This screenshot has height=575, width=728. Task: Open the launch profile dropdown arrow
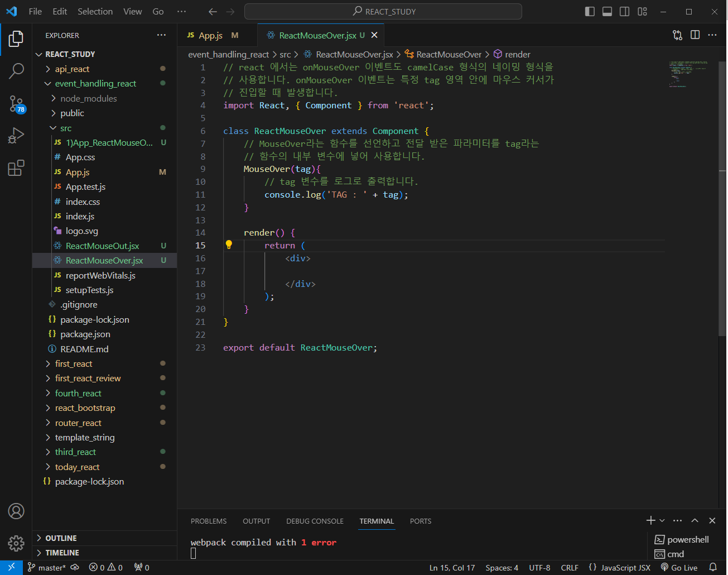click(662, 520)
